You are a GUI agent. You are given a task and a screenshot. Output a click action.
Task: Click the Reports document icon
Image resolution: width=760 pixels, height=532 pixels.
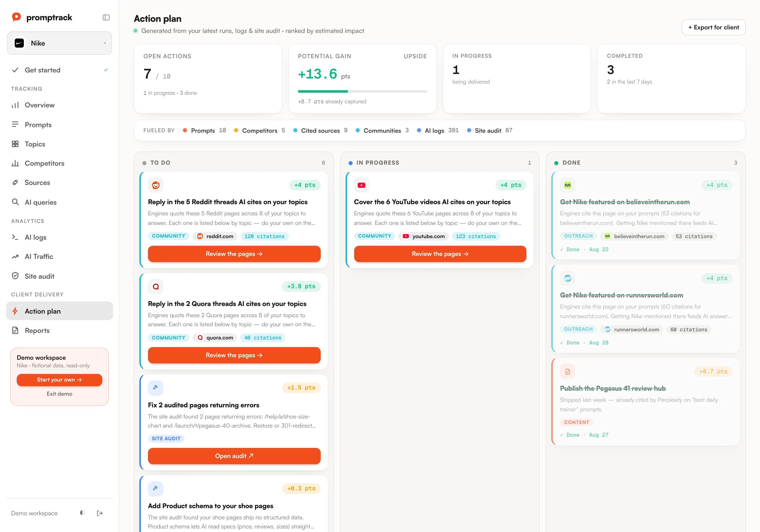15,330
